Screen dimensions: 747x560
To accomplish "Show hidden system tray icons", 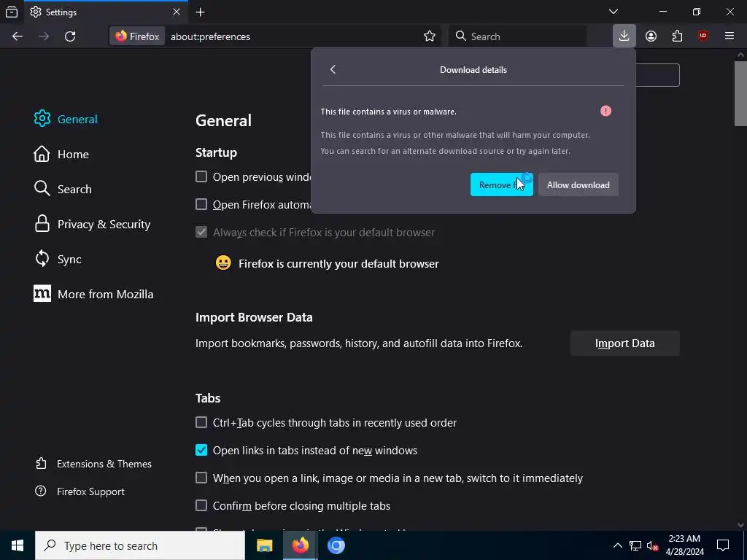I will click(x=617, y=545).
